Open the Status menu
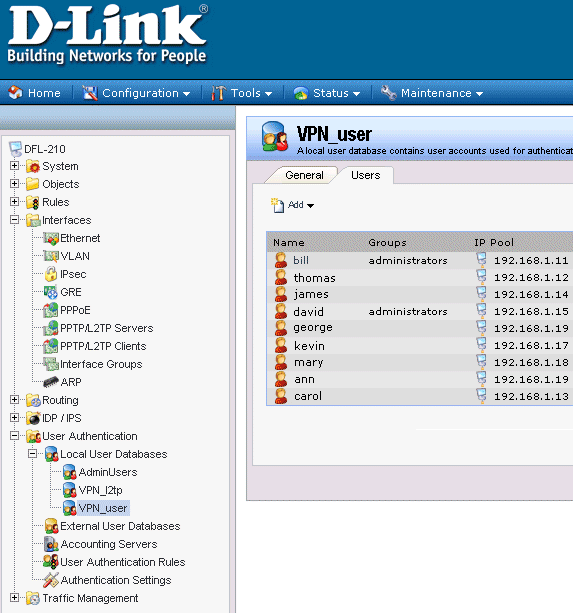Screen dimensions: 573x613 pos(327,93)
